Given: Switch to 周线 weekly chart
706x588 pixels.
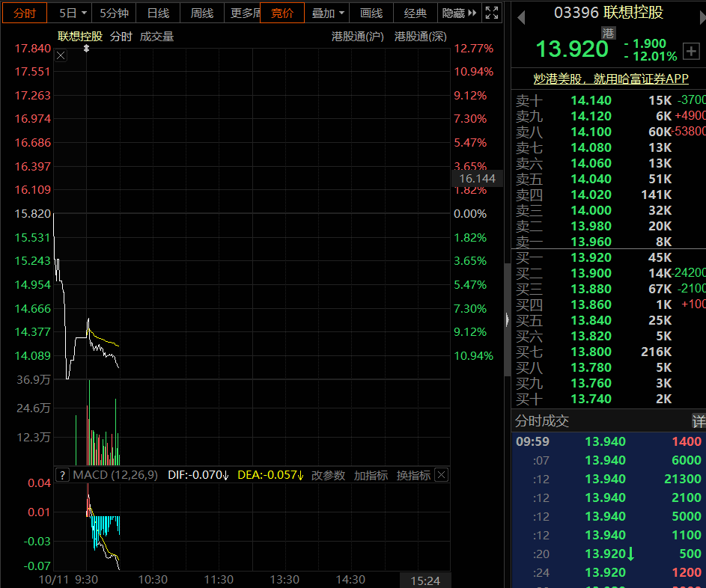Looking at the screenshot, I should point(201,13).
